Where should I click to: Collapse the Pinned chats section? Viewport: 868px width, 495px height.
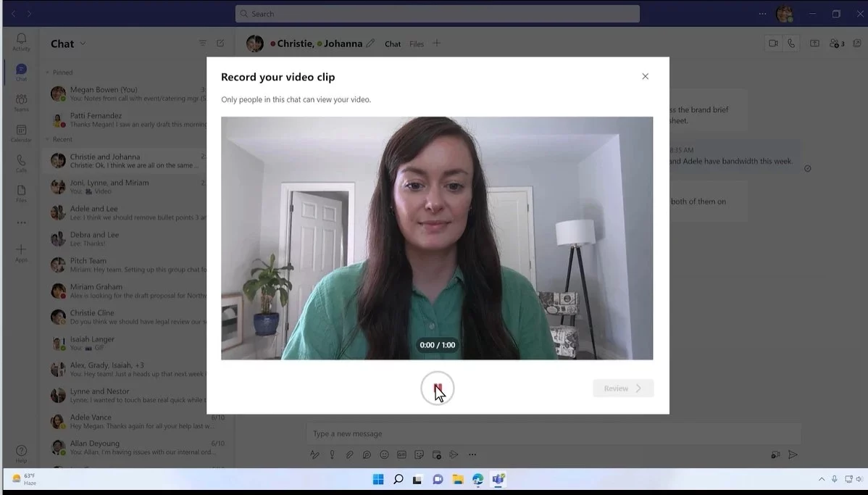(x=48, y=72)
